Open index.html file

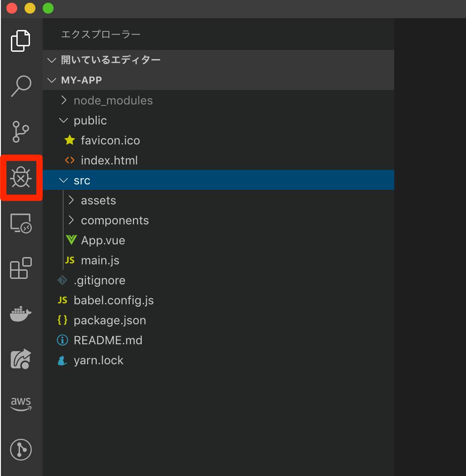click(109, 160)
